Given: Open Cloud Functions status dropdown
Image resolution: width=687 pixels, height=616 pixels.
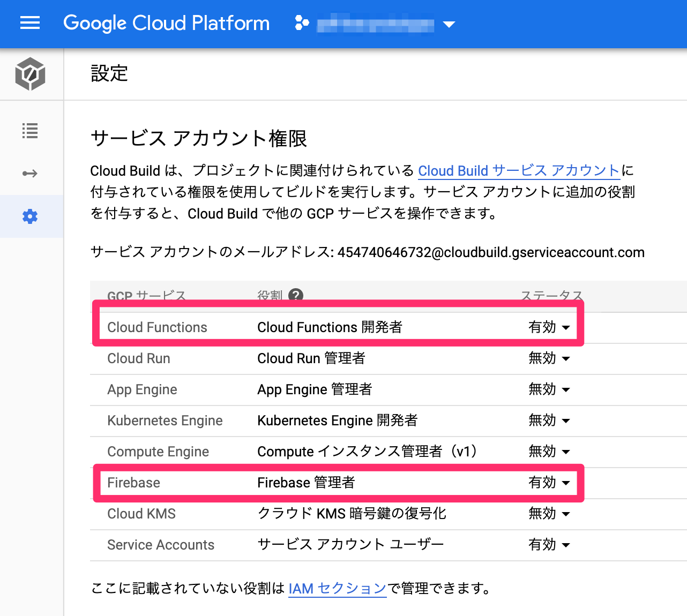Looking at the screenshot, I should [549, 327].
